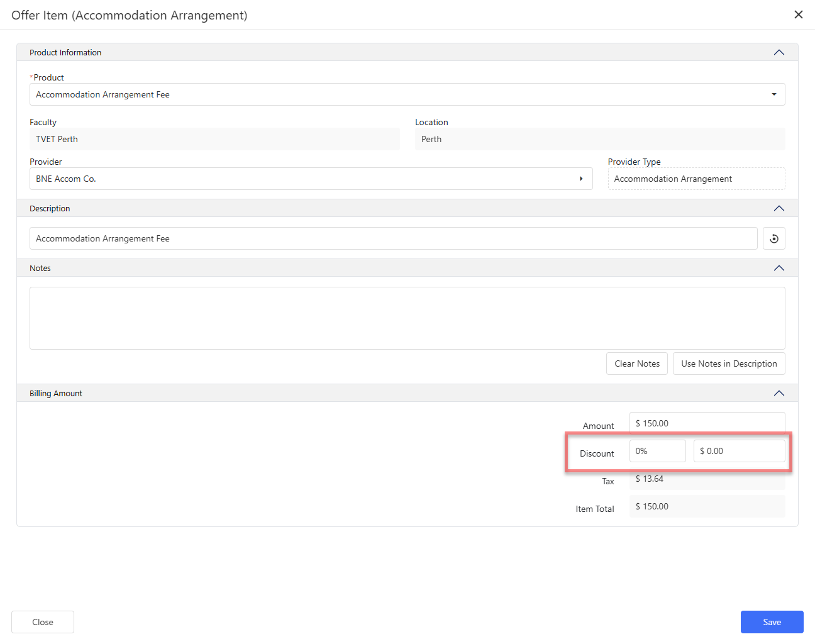Viewport: 815px width, 644px height.
Task: Open the Provider lookup arrow
Action: pos(581,179)
